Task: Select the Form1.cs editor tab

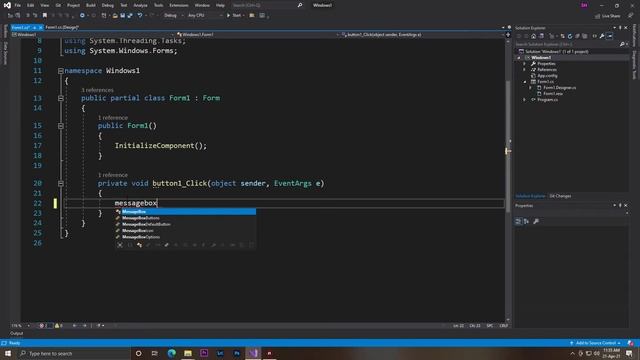Action: click(x=20, y=27)
